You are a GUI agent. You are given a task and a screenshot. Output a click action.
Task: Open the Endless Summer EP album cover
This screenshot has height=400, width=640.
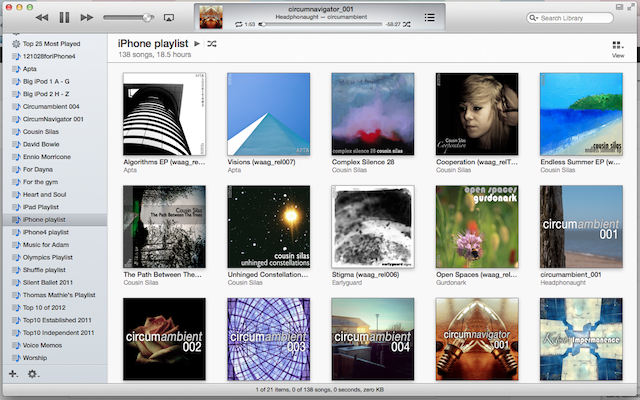pos(581,114)
